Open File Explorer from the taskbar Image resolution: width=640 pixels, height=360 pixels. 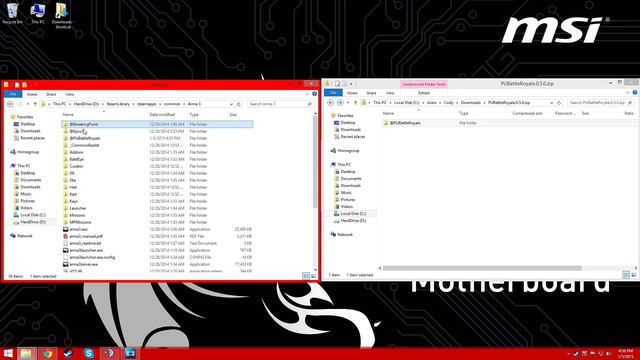[26, 353]
